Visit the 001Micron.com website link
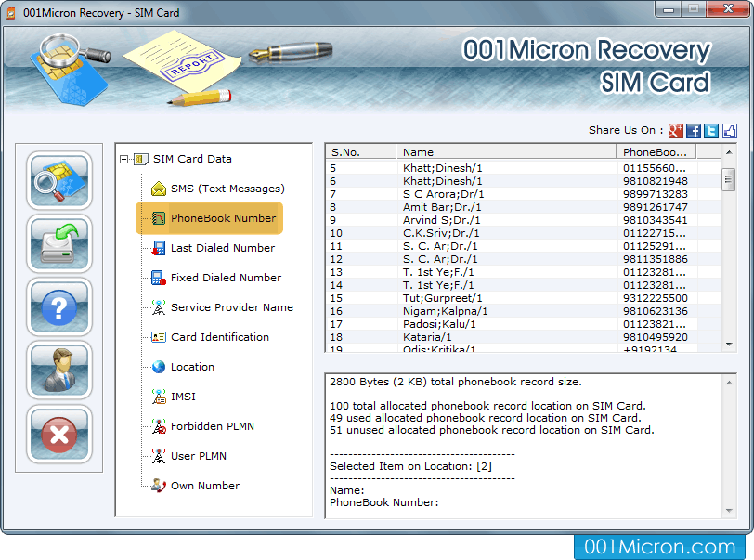Image resolution: width=754 pixels, height=560 pixels. [659, 547]
